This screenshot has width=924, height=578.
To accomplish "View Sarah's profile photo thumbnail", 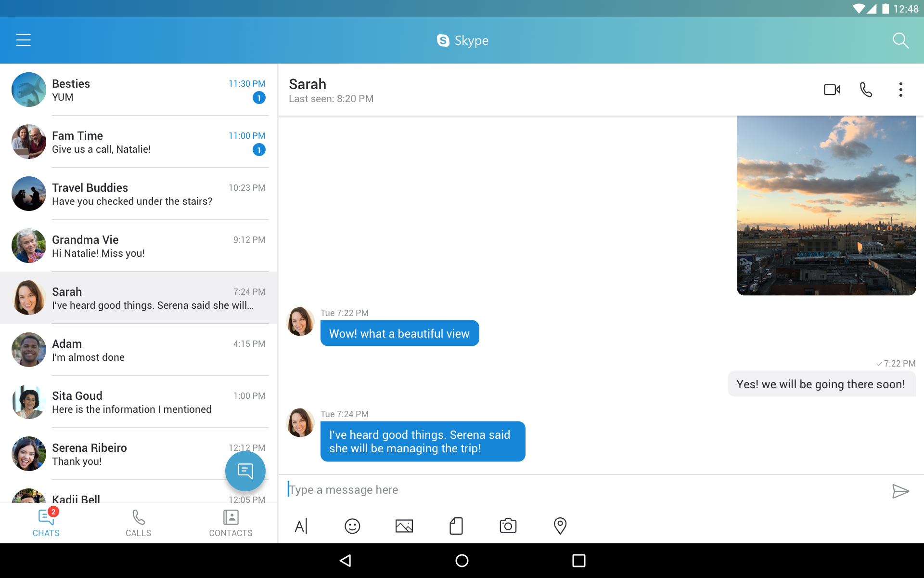I will coord(27,297).
